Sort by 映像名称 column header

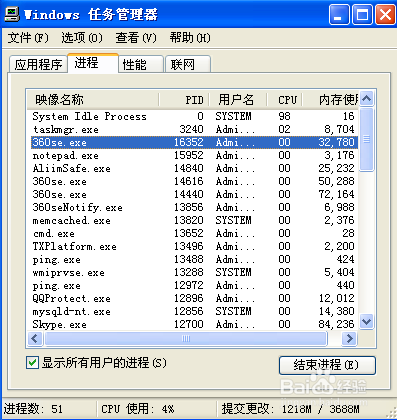93,99
